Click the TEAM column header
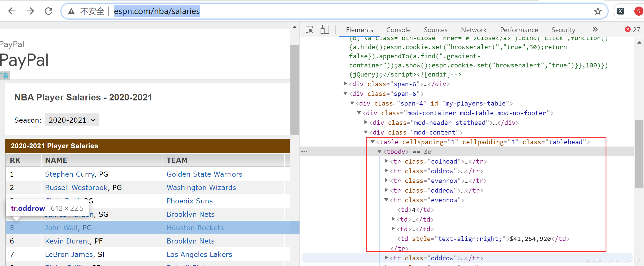The width and height of the screenshot is (644, 266). 177,160
